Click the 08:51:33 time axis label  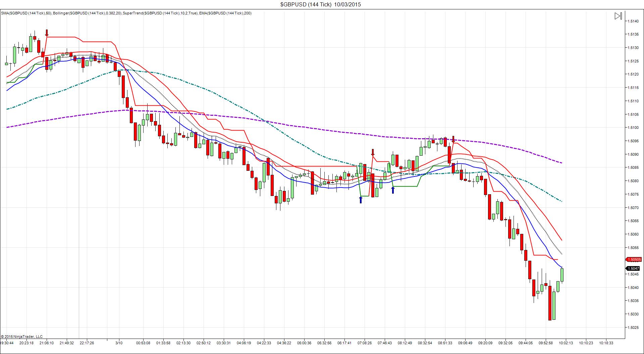[445, 343]
